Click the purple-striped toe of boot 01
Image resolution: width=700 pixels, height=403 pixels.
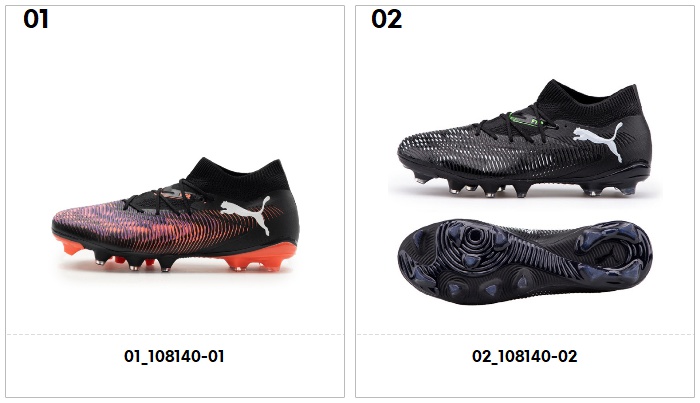[x=89, y=219]
